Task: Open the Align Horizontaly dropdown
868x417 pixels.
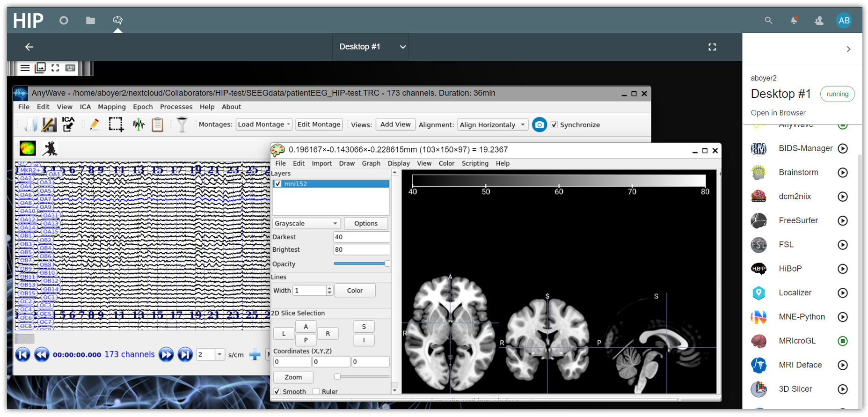Action: 492,125
